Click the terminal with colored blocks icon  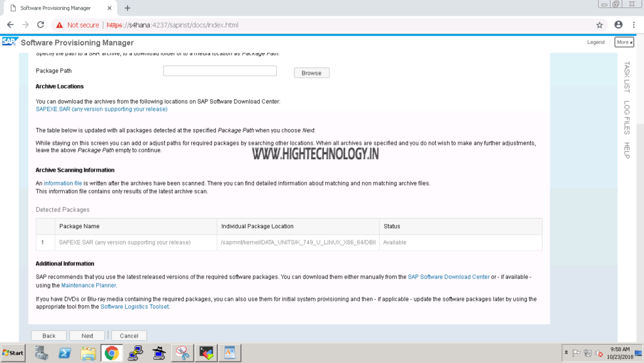pos(206,353)
